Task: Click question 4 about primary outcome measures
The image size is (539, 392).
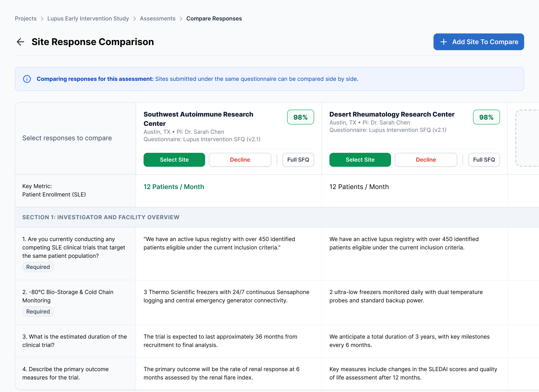Action: 65,373
